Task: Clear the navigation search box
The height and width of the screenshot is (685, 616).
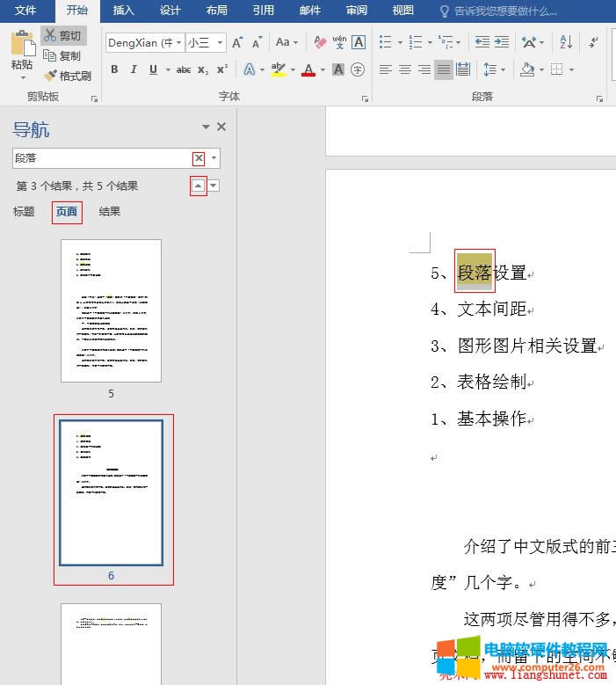Action: [199, 158]
